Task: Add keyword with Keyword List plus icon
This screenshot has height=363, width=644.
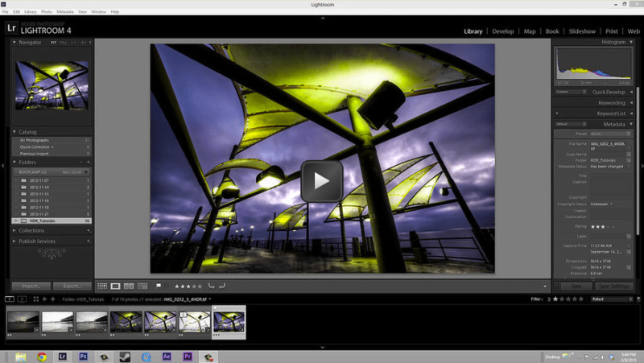Action: point(557,113)
